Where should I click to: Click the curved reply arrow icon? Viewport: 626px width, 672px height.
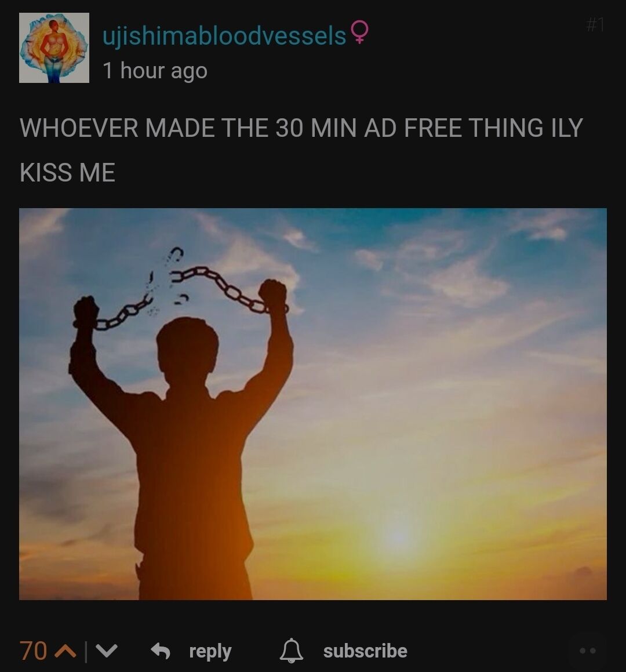pos(161,651)
